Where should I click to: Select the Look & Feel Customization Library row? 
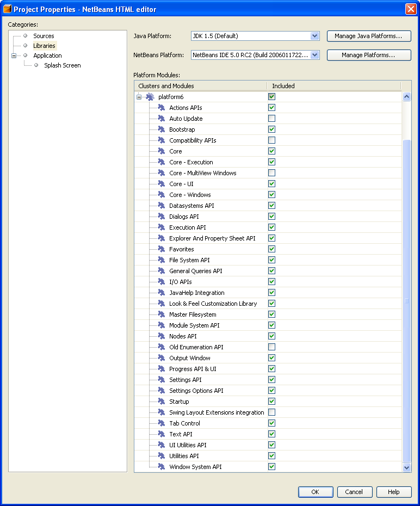[268, 304]
